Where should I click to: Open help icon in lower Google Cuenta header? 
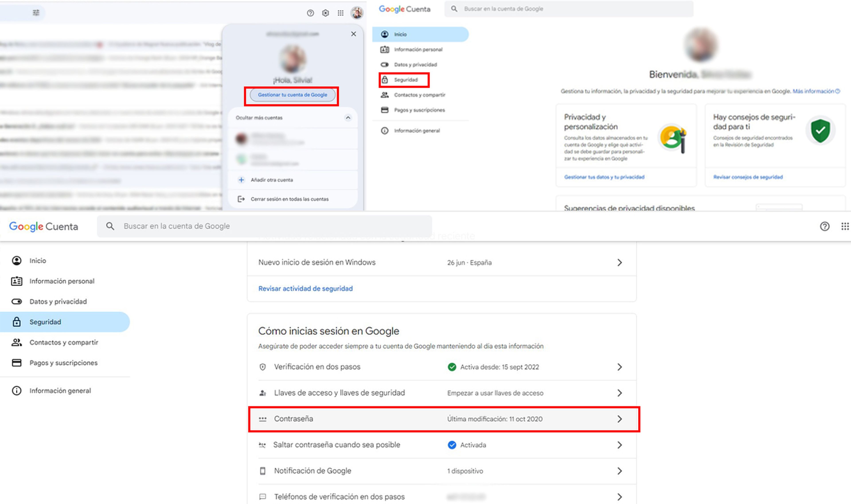tap(824, 227)
